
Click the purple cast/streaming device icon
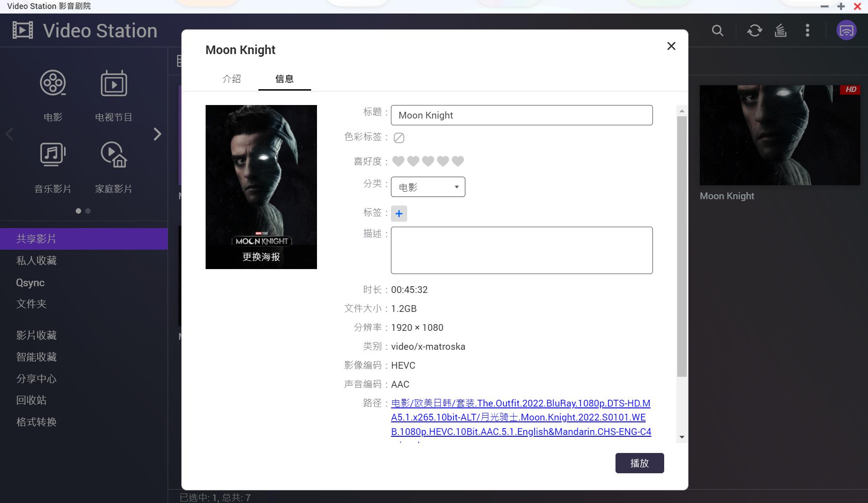(x=847, y=30)
